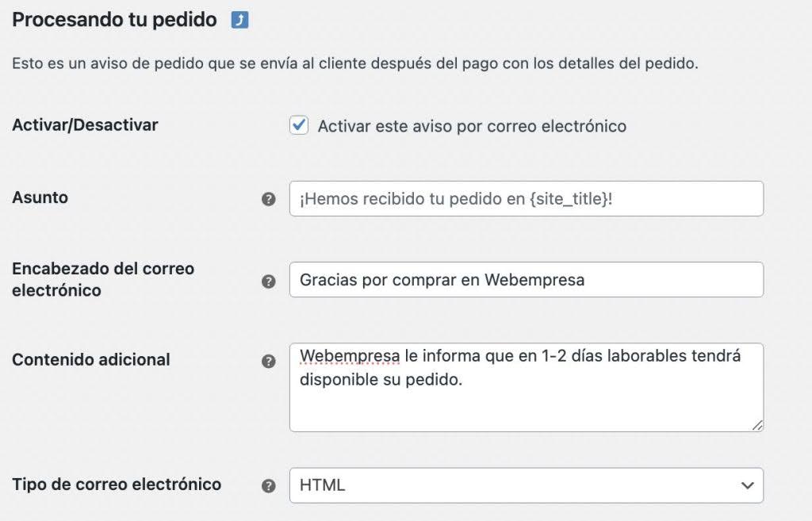Click the 'Contenido adicional' label

point(91,359)
